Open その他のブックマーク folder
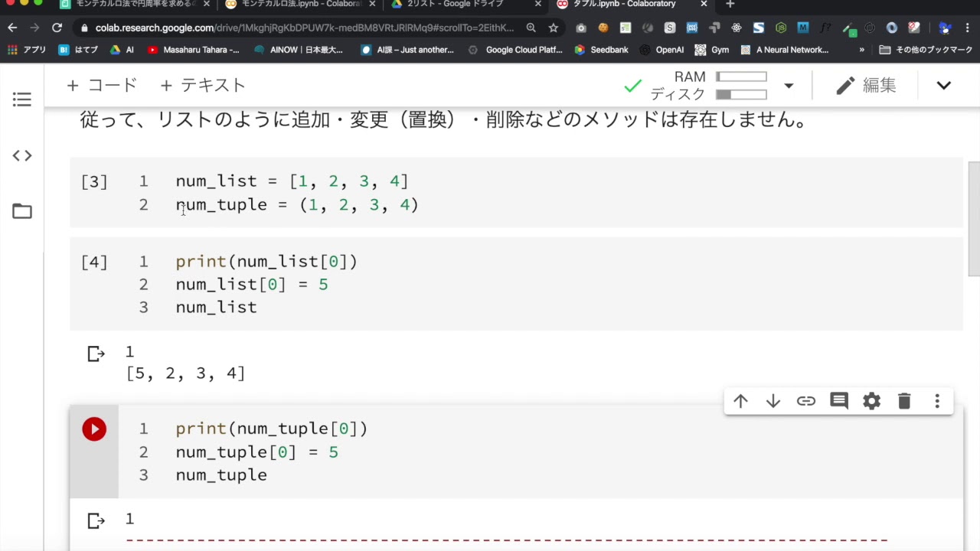This screenshot has height=551, width=980. [x=926, y=50]
